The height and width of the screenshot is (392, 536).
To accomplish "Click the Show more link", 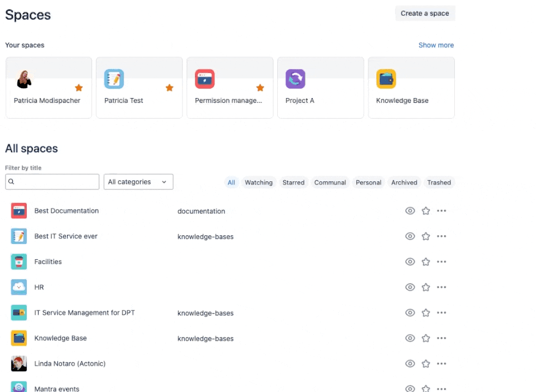I will click(x=436, y=45).
